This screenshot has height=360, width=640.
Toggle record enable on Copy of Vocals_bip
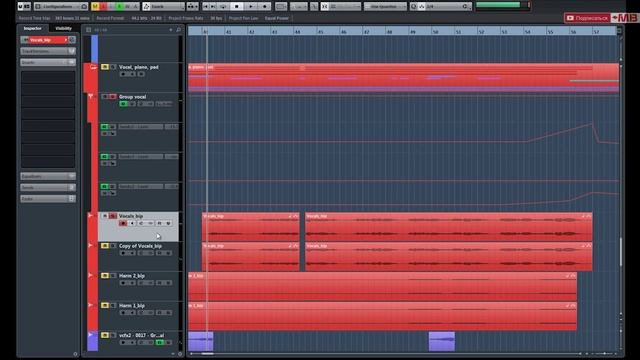[123, 253]
